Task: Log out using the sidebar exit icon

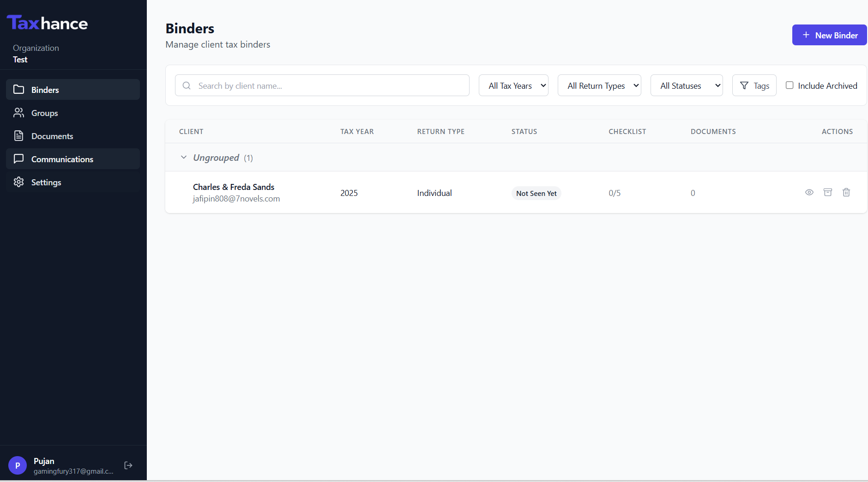Action: coord(128,465)
